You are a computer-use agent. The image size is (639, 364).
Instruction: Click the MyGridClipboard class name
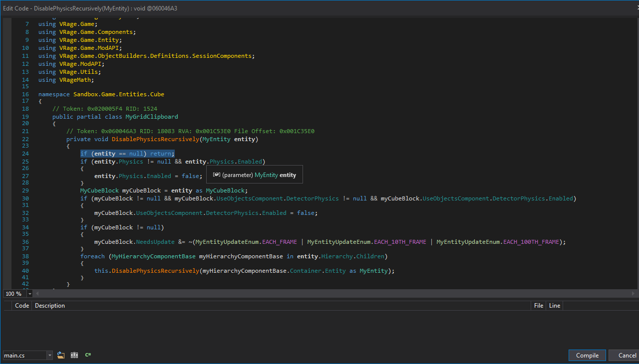click(x=152, y=117)
